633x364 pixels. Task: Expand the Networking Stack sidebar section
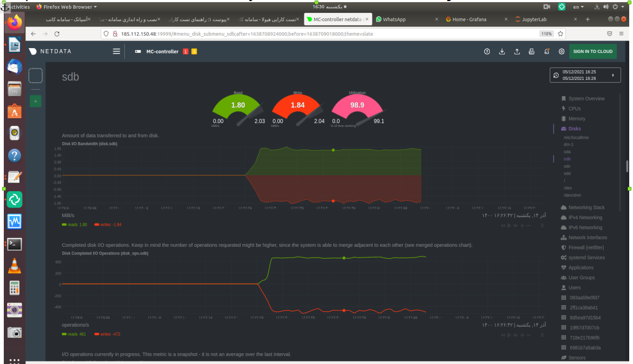[x=586, y=207]
